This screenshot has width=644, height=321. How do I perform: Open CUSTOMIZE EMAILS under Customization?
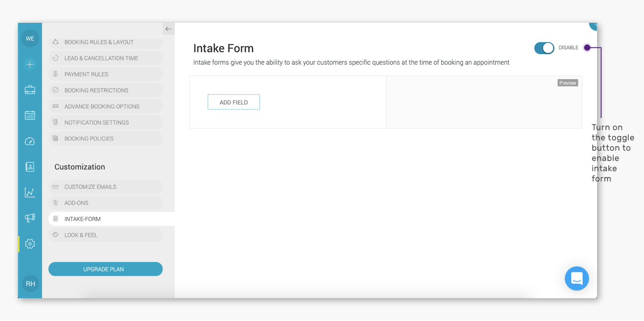(106, 186)
